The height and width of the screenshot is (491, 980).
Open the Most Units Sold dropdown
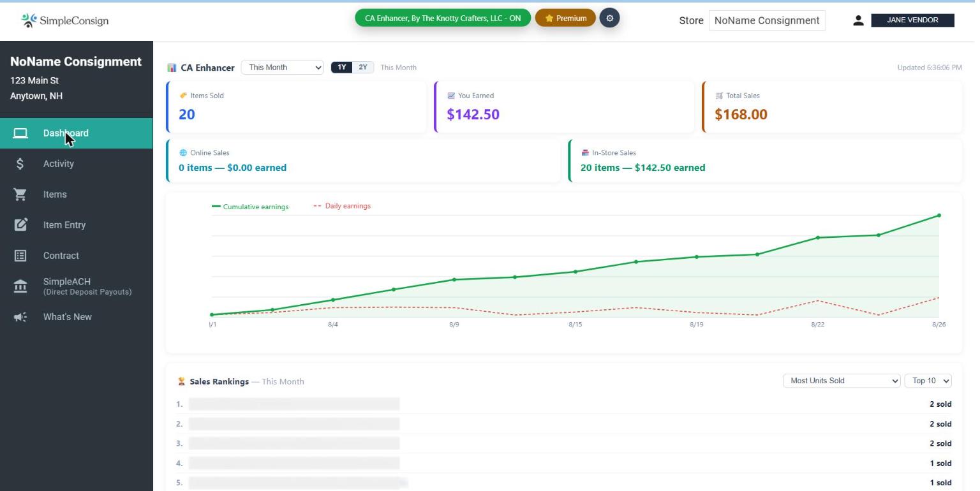[x=842, y=381]
